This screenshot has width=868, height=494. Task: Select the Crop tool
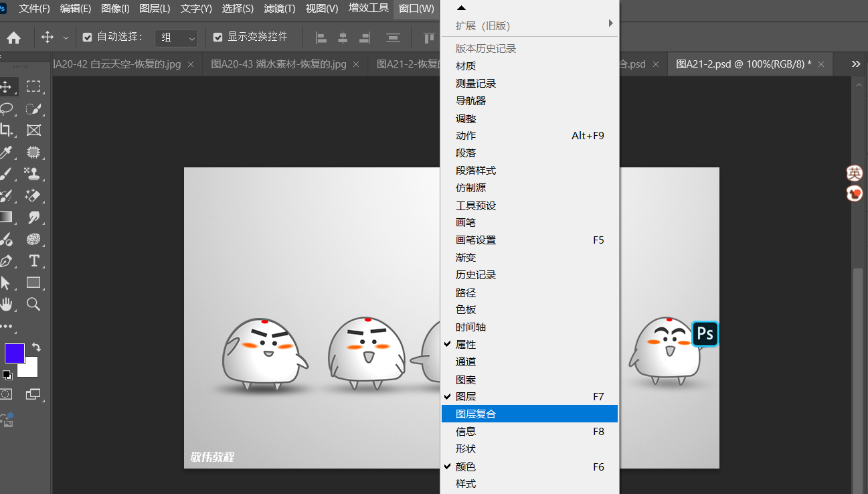coord(7,130)
